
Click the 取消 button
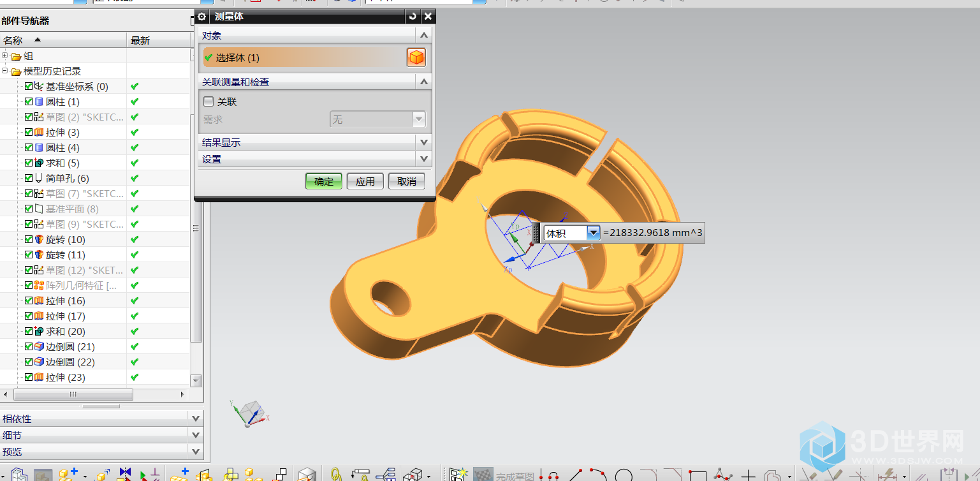click(x=407, y=181)
